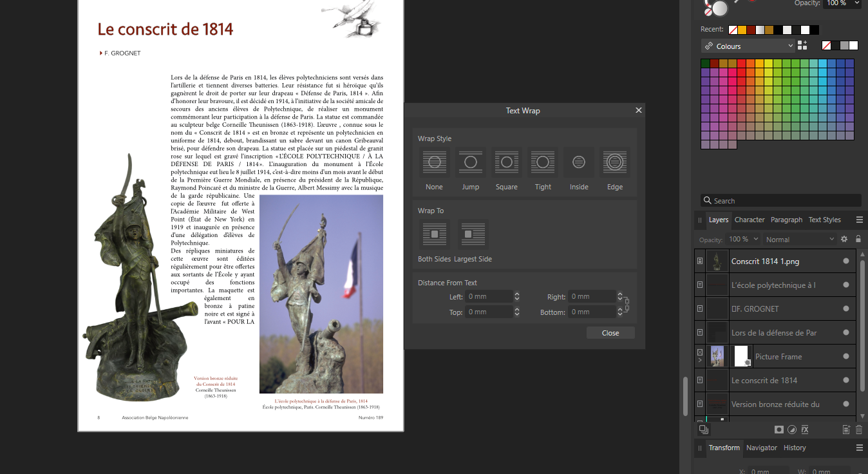The height and width of the screenshot is (474, 868).
Task: Open the colour Opacity dropdown
Action: pos(856,3)
